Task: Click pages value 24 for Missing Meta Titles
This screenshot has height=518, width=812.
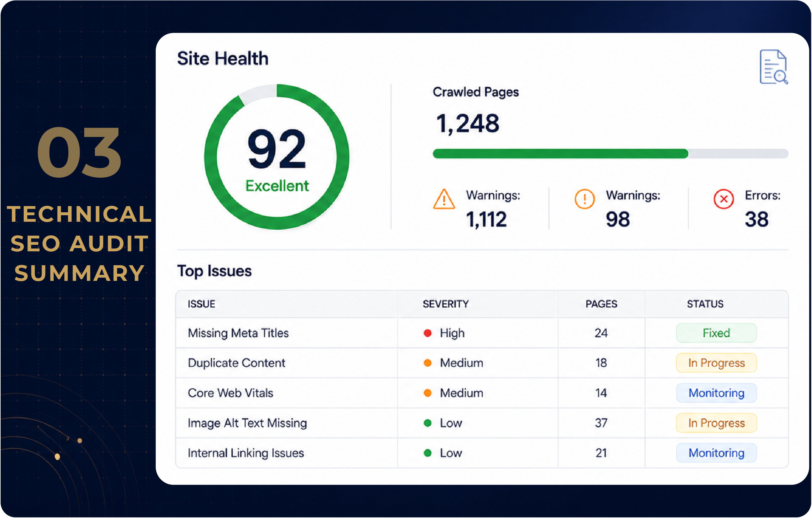Action: coord(601,334)
